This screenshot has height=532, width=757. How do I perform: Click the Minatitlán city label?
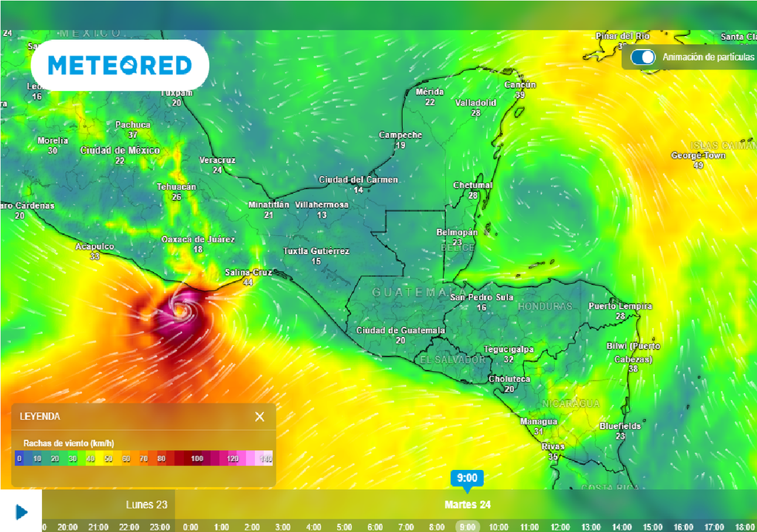click(x=268, y=205)
